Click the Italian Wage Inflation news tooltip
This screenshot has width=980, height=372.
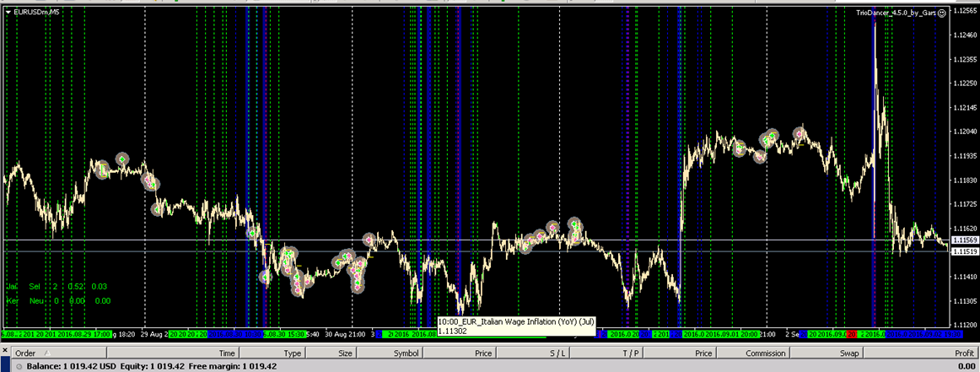tap(517, 326)
